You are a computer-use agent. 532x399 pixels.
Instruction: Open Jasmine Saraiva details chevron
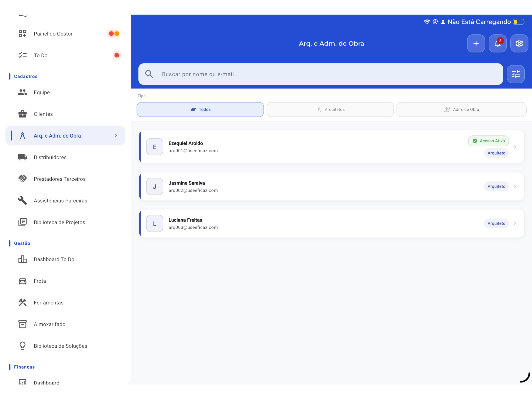click(x=515, y=186)
